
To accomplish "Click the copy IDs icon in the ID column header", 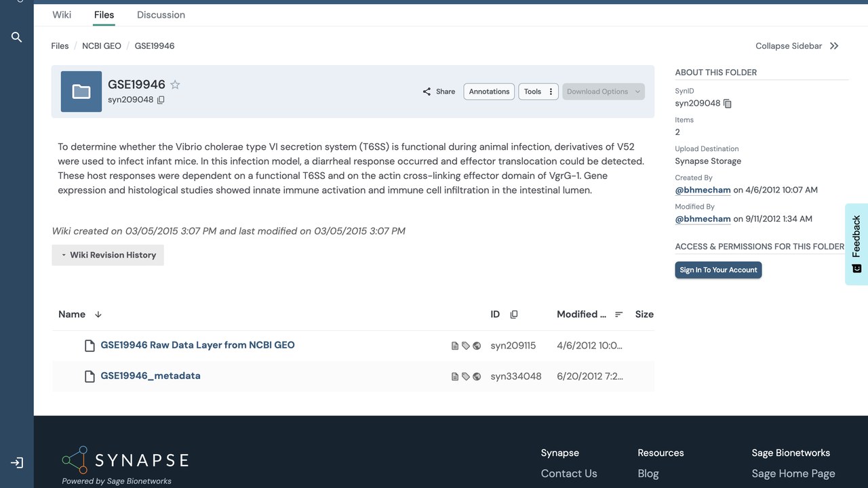I will pos(514,314).
